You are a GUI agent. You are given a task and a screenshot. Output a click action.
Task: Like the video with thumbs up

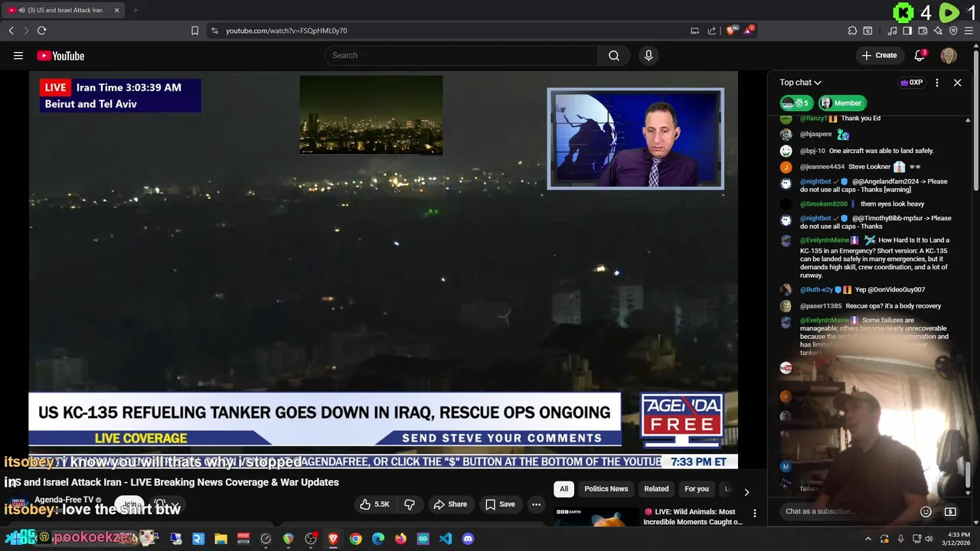coord(375,504)
